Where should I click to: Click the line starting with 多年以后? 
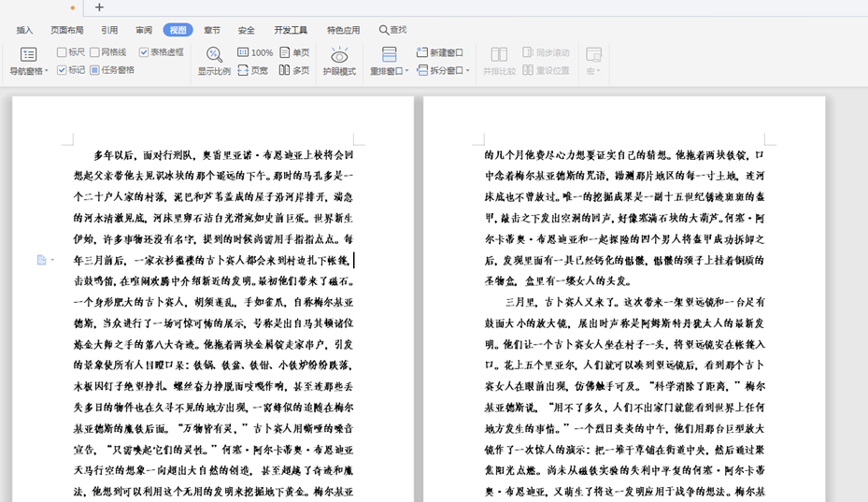point(223,155)
